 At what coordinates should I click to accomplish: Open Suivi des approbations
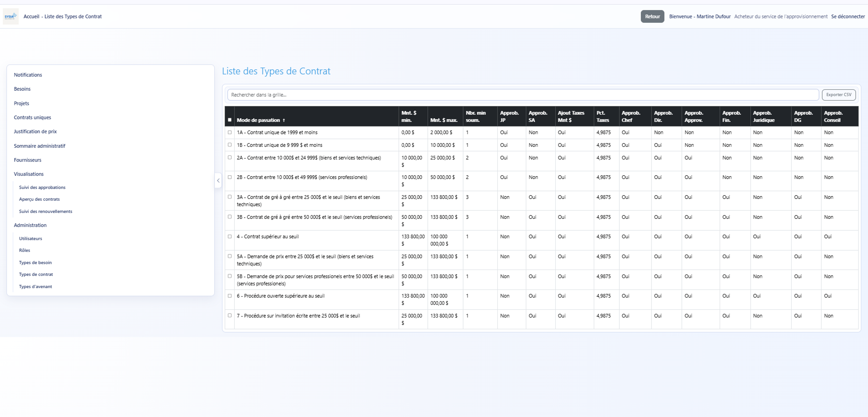(42, 187)
